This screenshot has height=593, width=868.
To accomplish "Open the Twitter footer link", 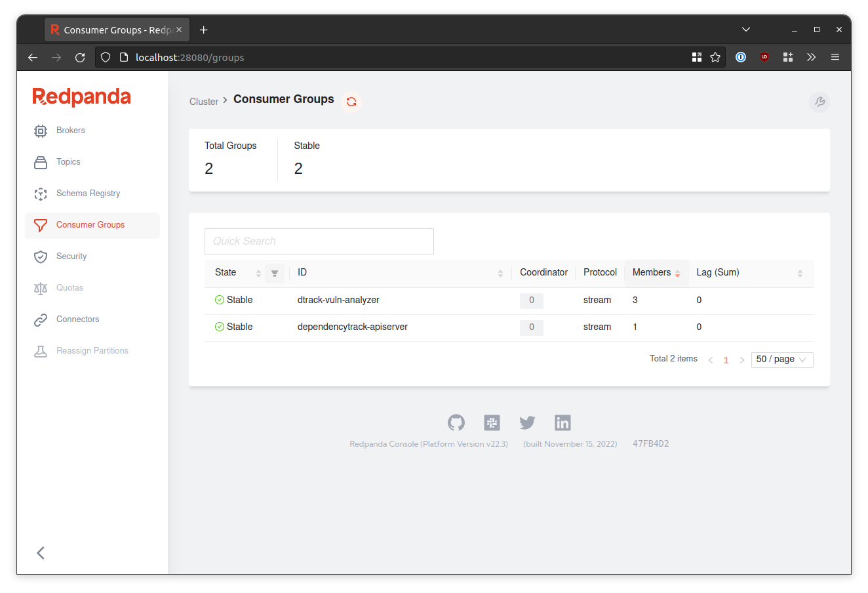I will (527, 422).
